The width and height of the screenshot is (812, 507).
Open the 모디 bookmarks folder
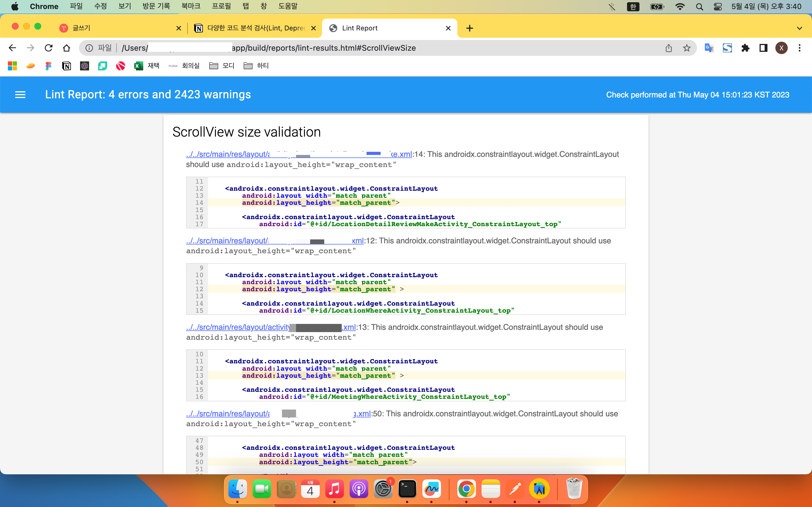(222, 66)
